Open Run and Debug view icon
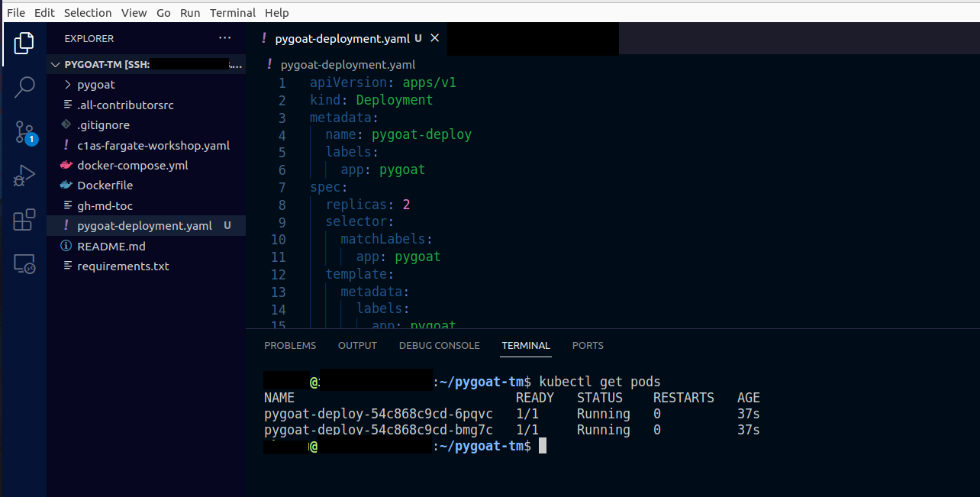The image size is (980, 497). click(24, 176)
